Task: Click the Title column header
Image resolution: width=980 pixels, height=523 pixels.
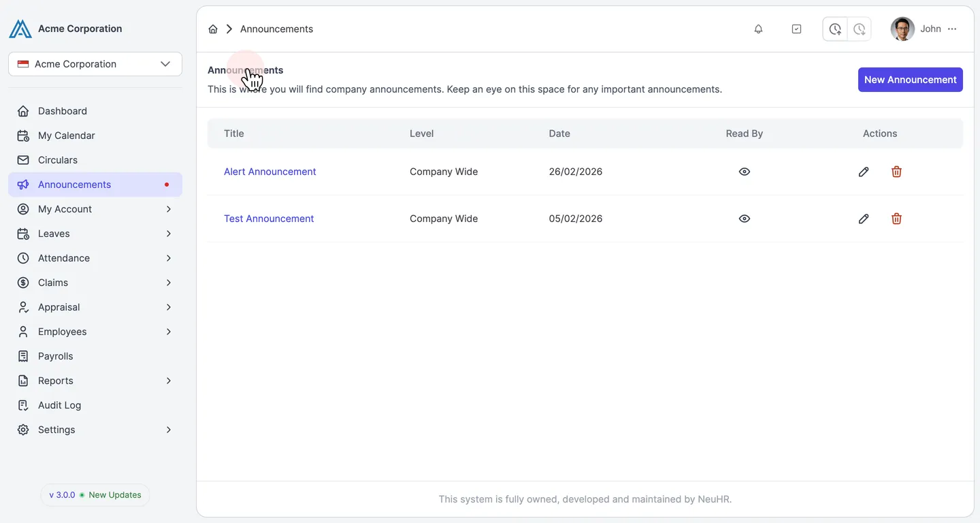Action: [234, 133]
